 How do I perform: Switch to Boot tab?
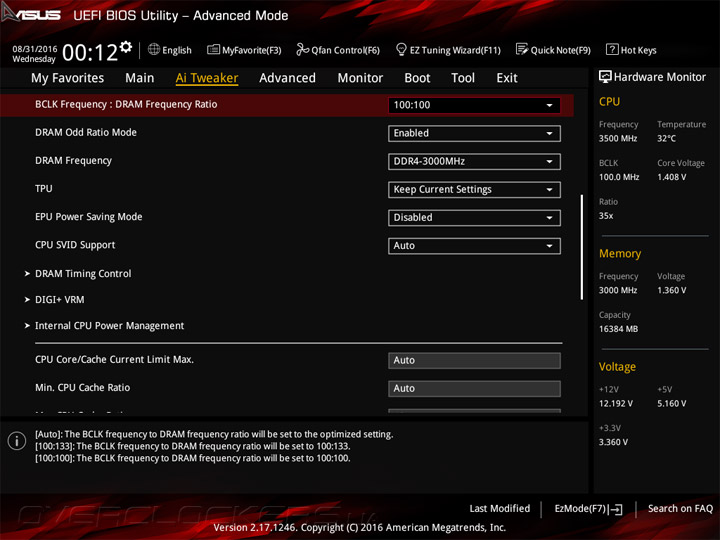coord(417,78)
